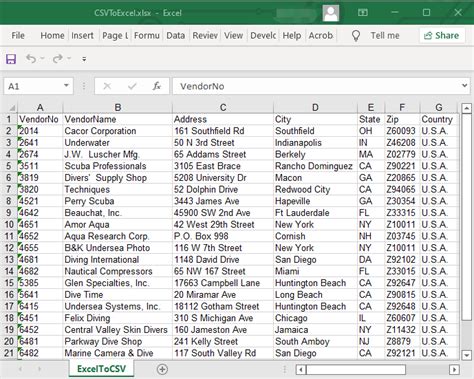This screenshot has height=379, width=474.
Task: Expand the Name Box dropdown
Action: click(x=66, y=86)
